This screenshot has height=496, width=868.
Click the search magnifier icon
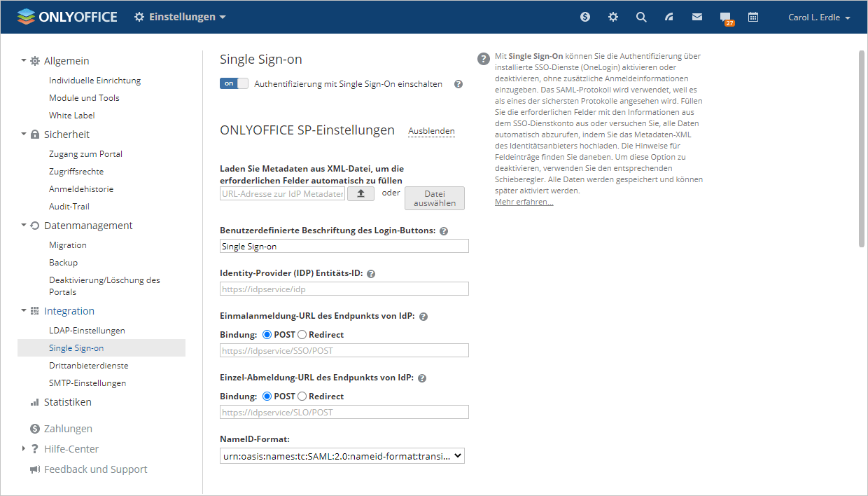click(641, 17)
